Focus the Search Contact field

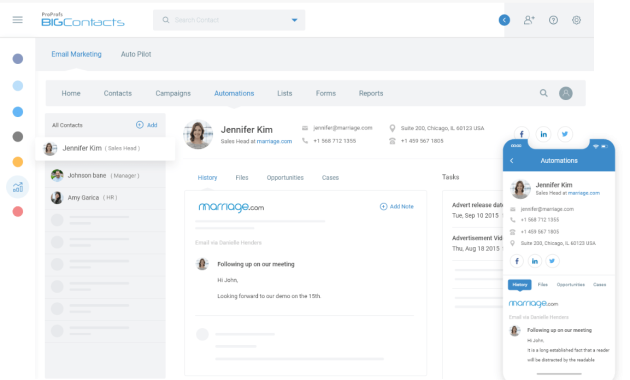[229, 20]
